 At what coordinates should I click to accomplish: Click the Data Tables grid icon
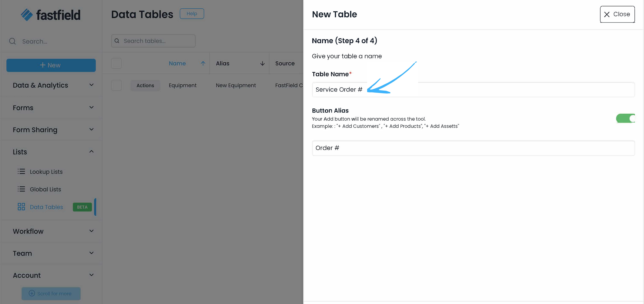(x=21, y=207)
